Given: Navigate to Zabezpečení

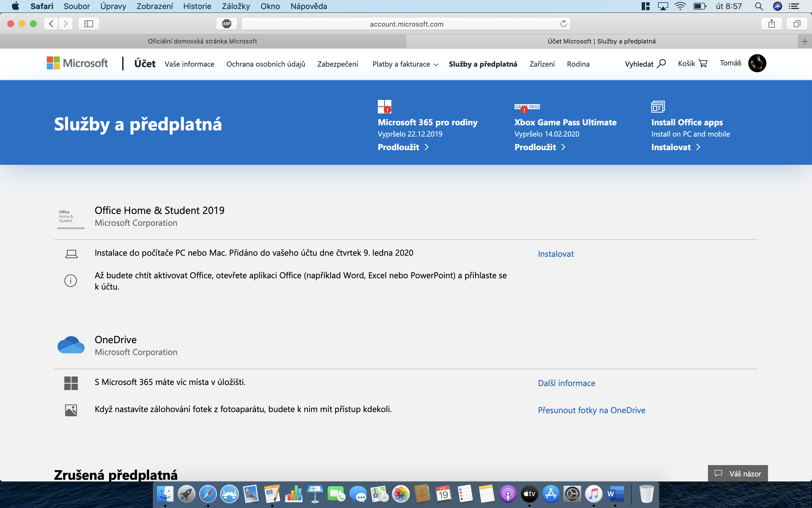Looking at the screenshot, I should pos(337,64).
